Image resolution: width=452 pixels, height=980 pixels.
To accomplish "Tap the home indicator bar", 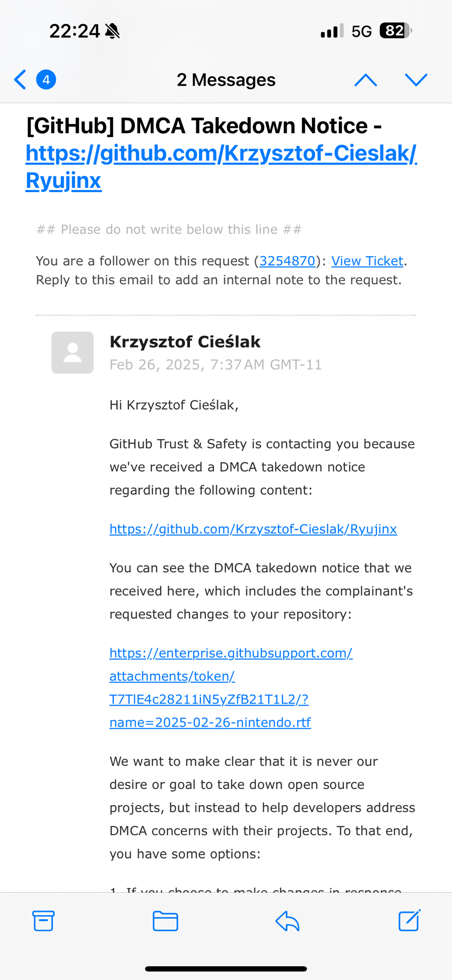I will [226, 969].
